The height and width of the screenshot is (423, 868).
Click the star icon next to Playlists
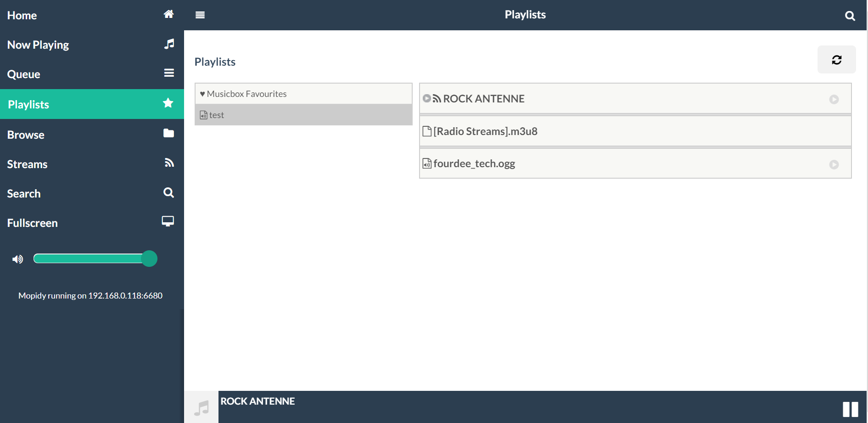point(168,103)
